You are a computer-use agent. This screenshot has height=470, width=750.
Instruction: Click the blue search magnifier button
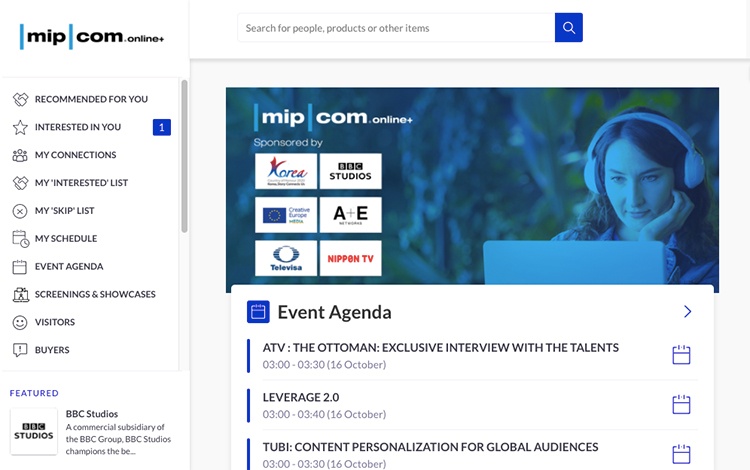[x=569, y=28]
